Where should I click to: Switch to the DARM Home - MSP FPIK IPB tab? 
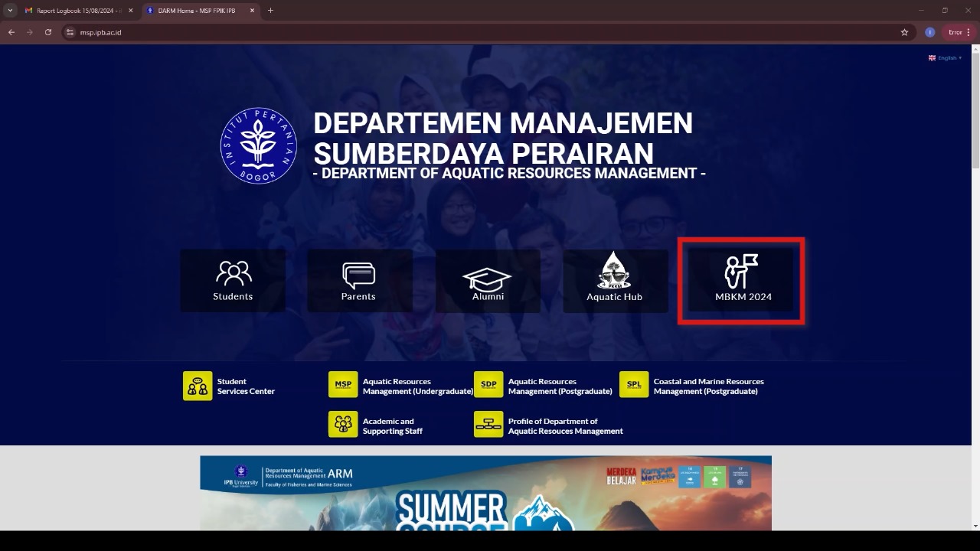coord(201,11)
